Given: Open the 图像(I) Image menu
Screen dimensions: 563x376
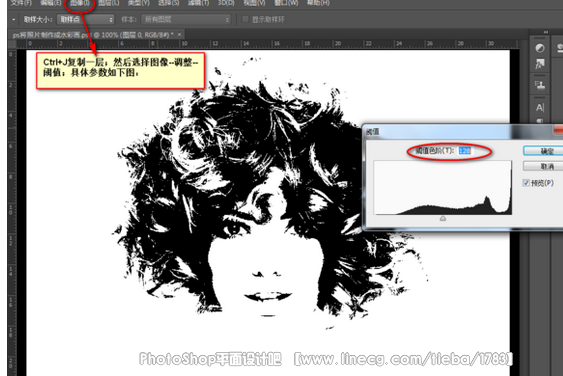Looking at the screenshot, I should pyautogui.click(x=80, y=3).
